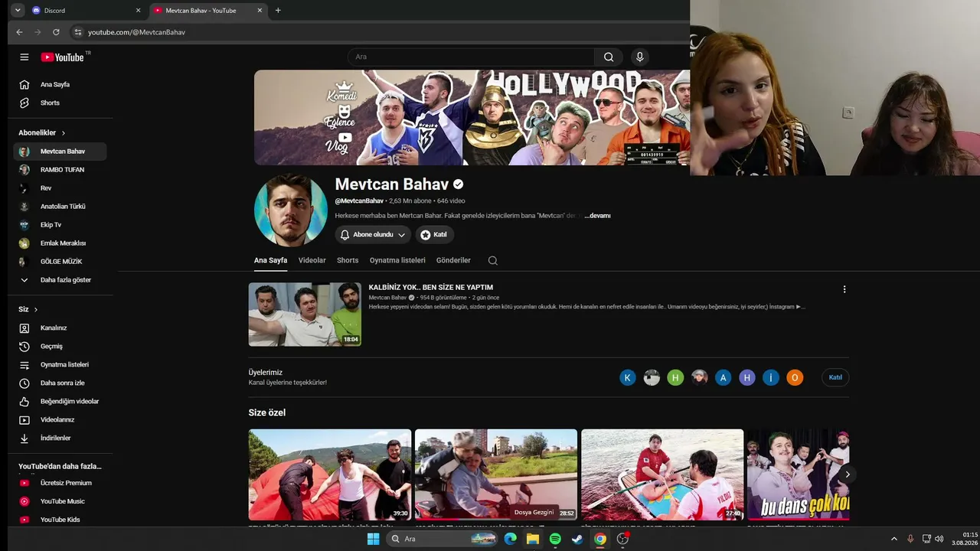Click the browser address bar URL

(136, 32)
